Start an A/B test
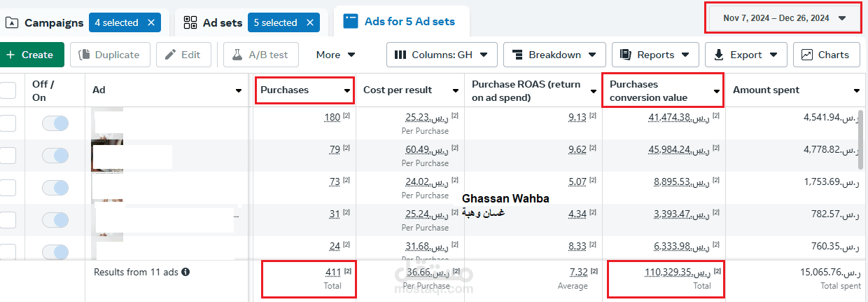The image size is (868, 302). coord(262,55)
